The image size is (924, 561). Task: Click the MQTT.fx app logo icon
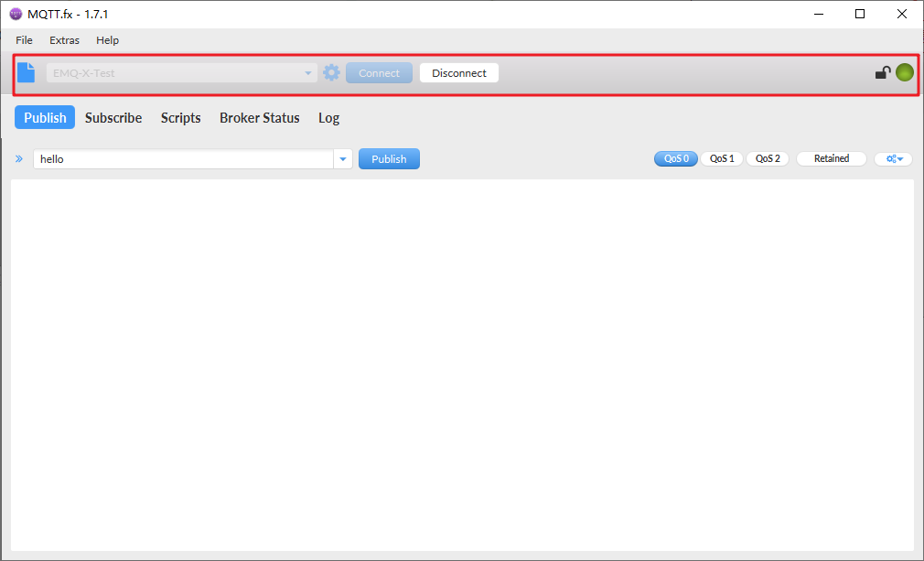click(16, 14)
